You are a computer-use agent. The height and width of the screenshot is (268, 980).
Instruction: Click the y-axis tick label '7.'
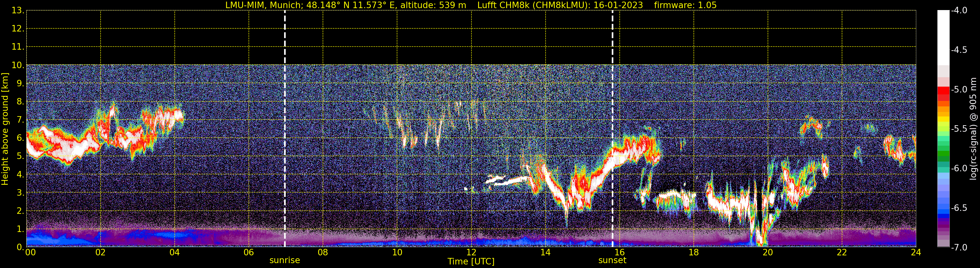(20, 120)
